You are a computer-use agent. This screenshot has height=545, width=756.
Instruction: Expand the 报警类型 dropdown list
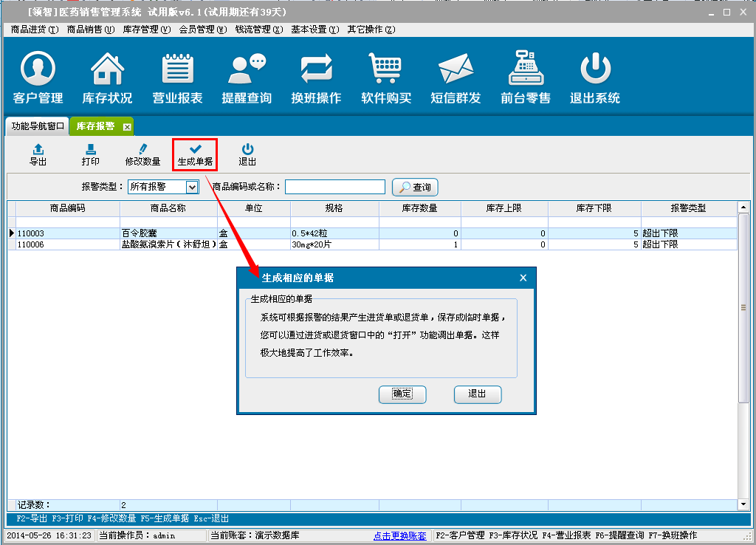coord(192,188)
